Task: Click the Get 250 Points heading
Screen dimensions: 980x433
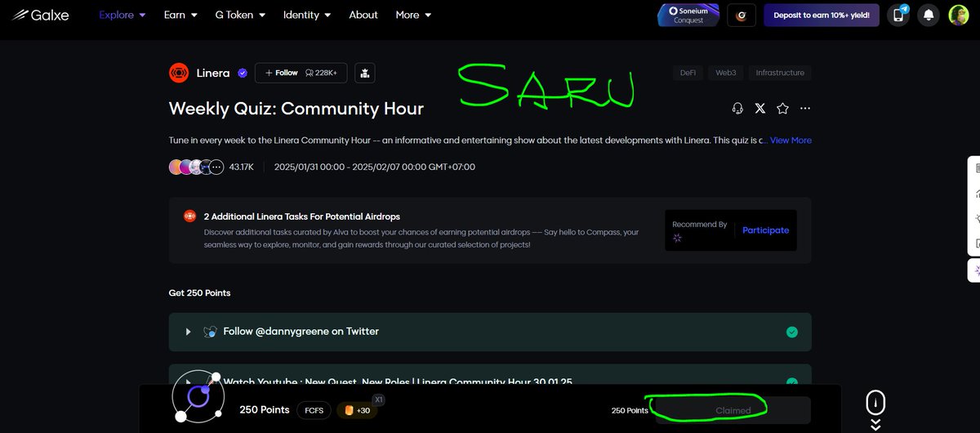Action: click(x=200, y=292)
